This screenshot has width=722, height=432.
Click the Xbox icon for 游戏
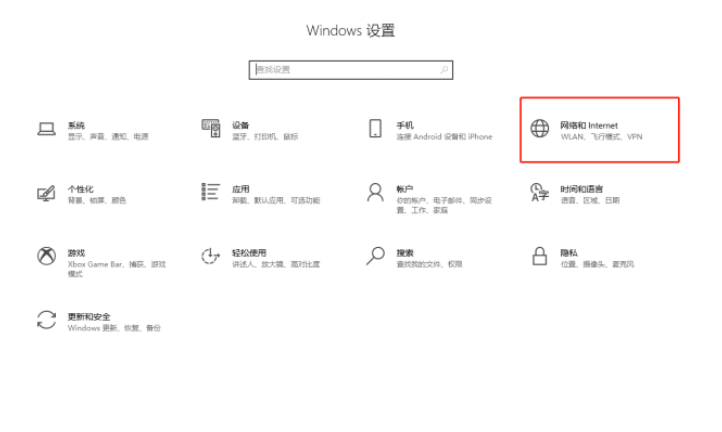46,256
